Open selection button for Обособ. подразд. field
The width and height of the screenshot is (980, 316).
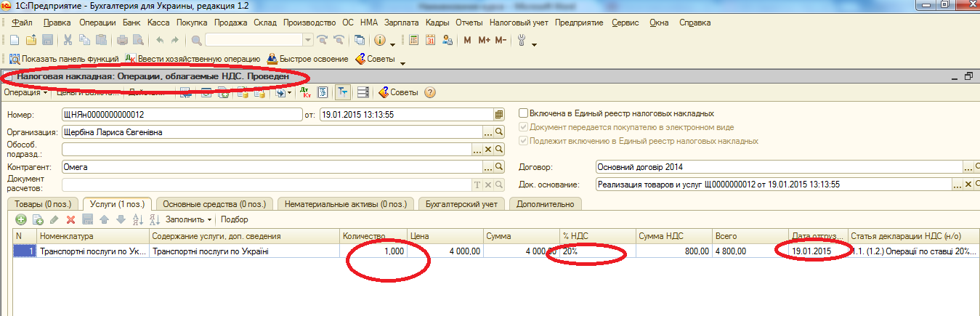point(477,150)
